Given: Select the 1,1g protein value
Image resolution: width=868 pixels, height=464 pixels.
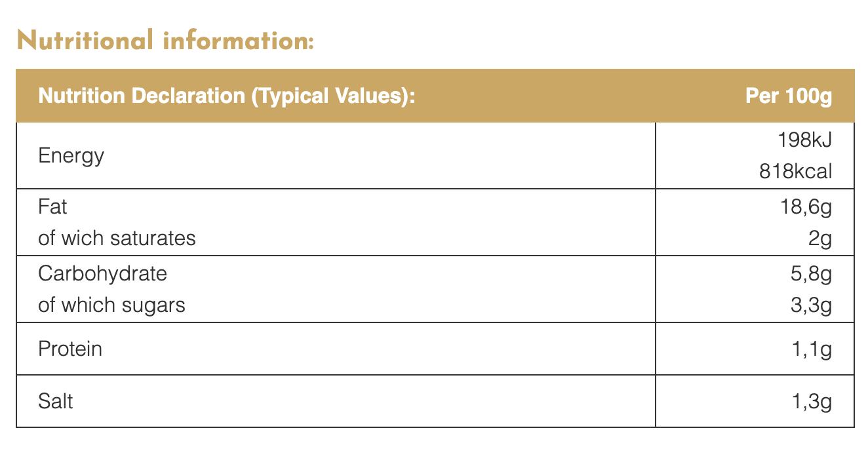Looking at the screenshot, I should tap(812, 349).
